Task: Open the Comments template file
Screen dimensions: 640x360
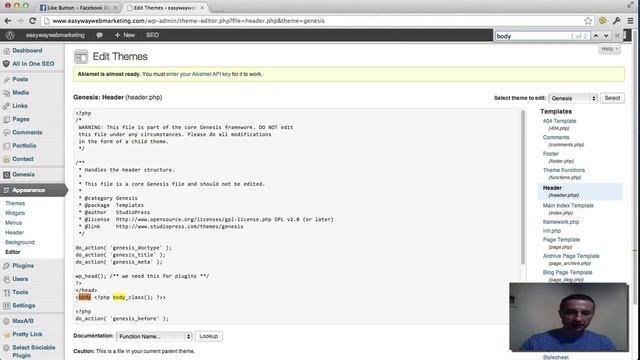Action: 556,138
